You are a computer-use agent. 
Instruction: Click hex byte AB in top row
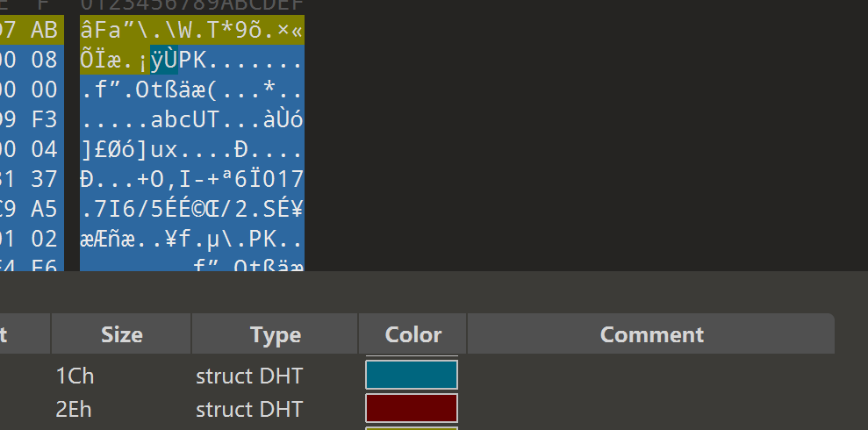43,31
